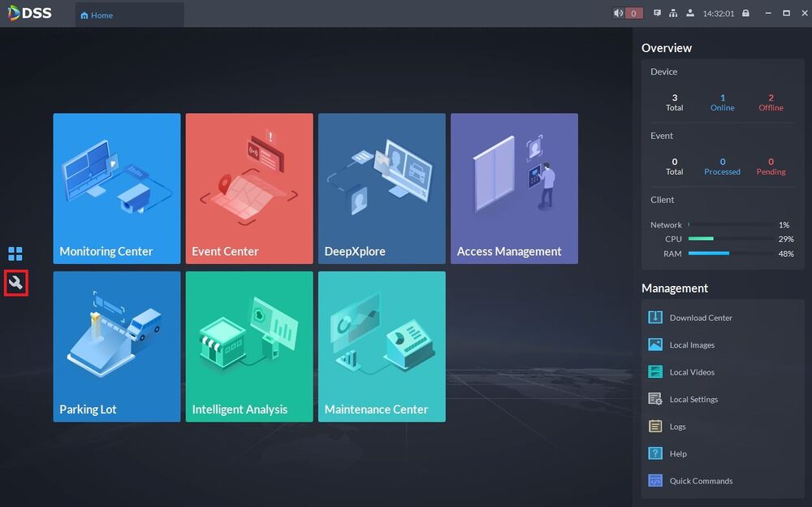
Task: Open Local Settings
Action: (683, 399)
